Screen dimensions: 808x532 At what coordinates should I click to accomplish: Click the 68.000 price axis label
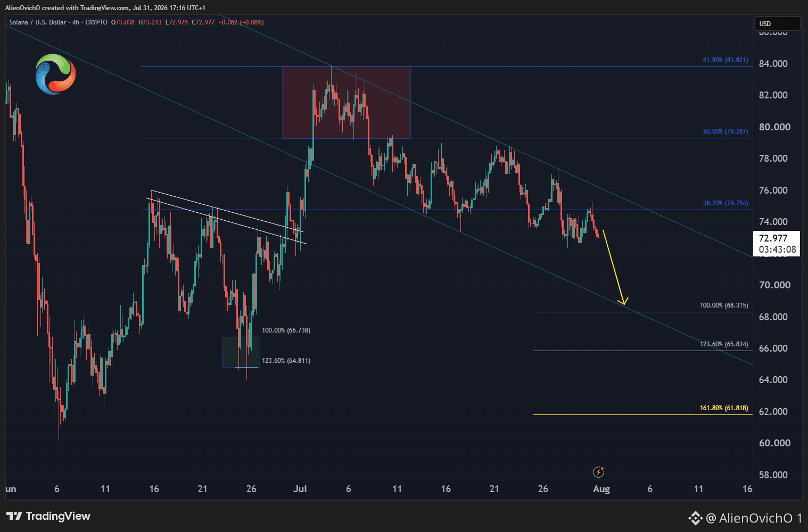tap(773, 317)
